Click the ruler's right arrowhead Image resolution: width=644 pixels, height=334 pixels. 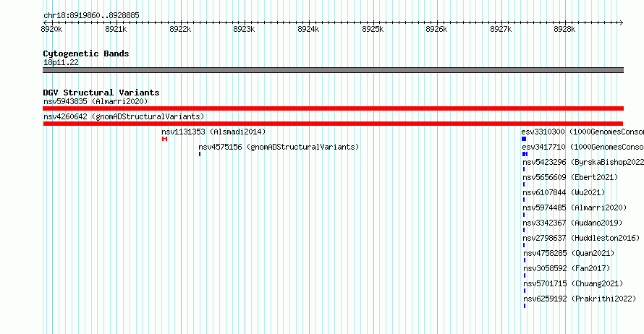[x=621, y=22]
